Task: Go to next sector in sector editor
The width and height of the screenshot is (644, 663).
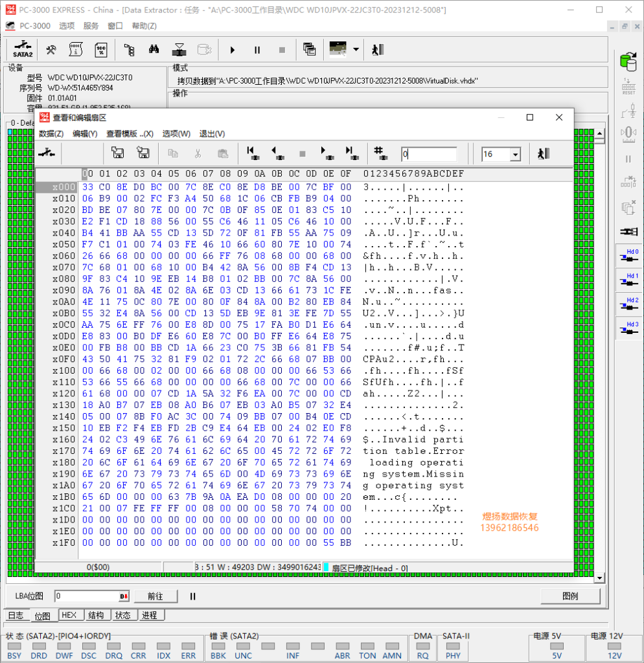Action: click(x=327, y=153)
